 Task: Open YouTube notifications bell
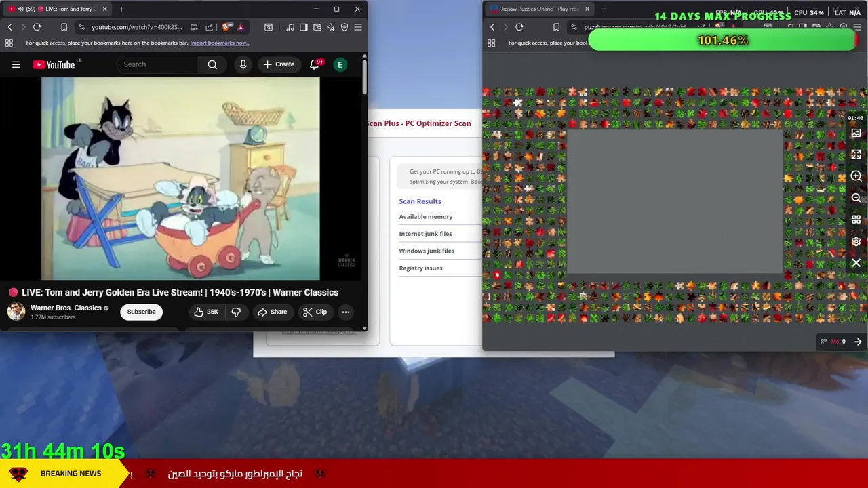(x=314, y=64)
